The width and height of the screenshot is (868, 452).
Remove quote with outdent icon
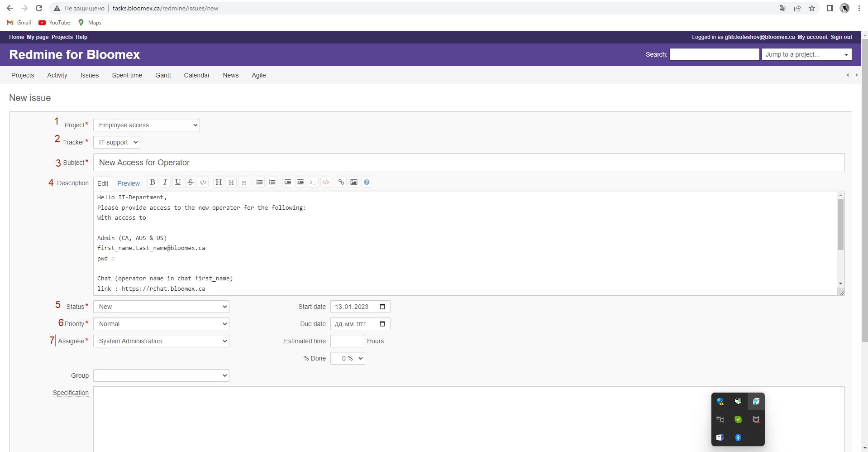tap(300, 182)
